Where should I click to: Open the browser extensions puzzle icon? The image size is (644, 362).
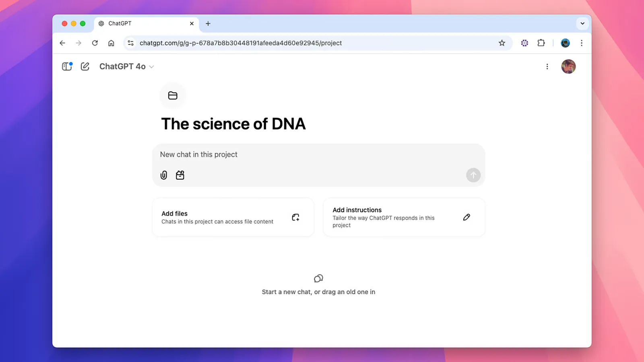coord(541,43)
